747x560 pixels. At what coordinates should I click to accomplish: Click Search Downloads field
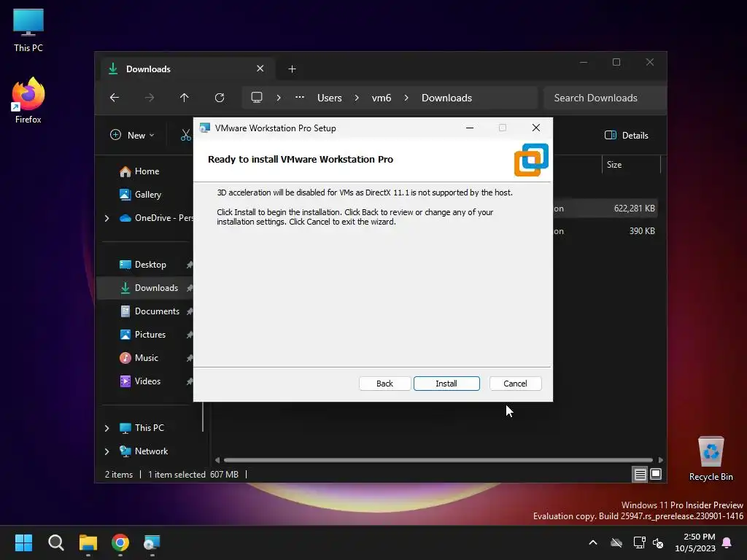point(605,98)
